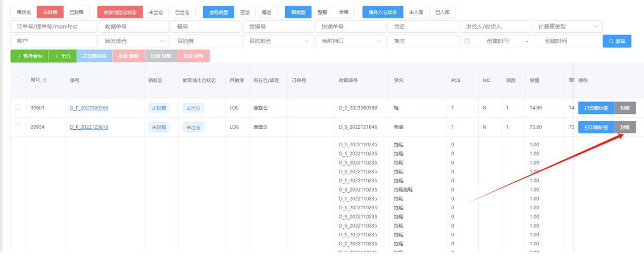Click the calendar icon in date range
The width and height of the screenshot is (644, 265).
[467, 41]
